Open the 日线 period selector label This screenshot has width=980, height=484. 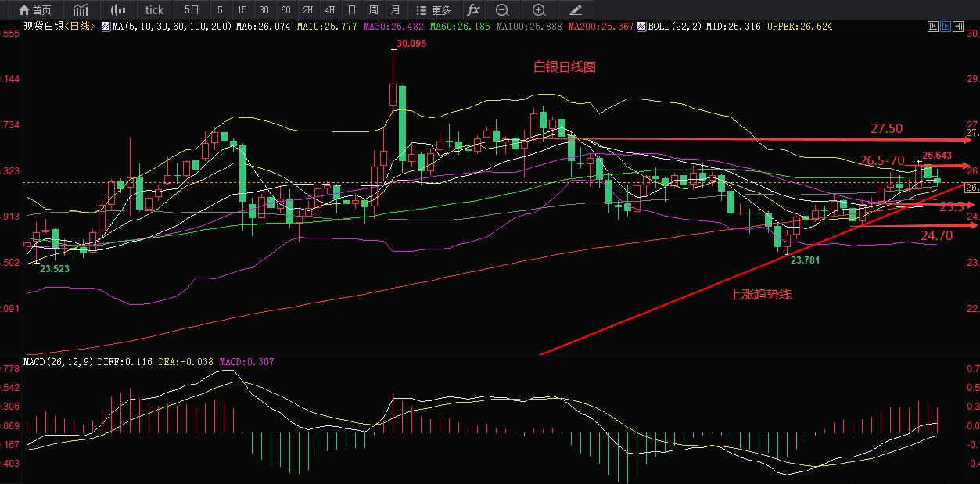(x=79, y=27)
